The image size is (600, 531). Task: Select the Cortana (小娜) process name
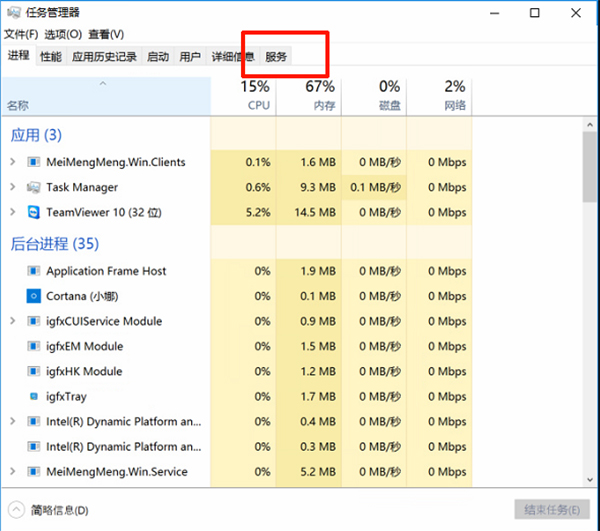click(82, 296)
